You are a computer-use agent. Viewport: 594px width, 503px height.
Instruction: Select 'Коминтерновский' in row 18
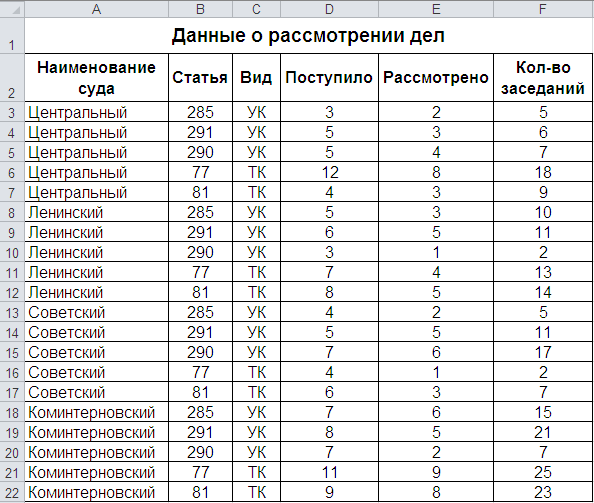[97, 412]
